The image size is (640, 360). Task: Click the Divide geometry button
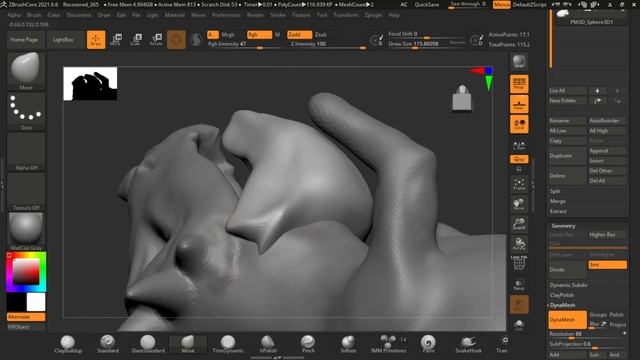568,270
